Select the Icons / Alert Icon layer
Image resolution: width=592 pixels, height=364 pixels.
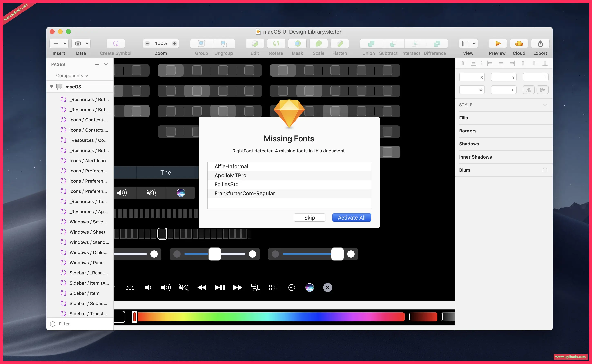click(x=80, y=161)
